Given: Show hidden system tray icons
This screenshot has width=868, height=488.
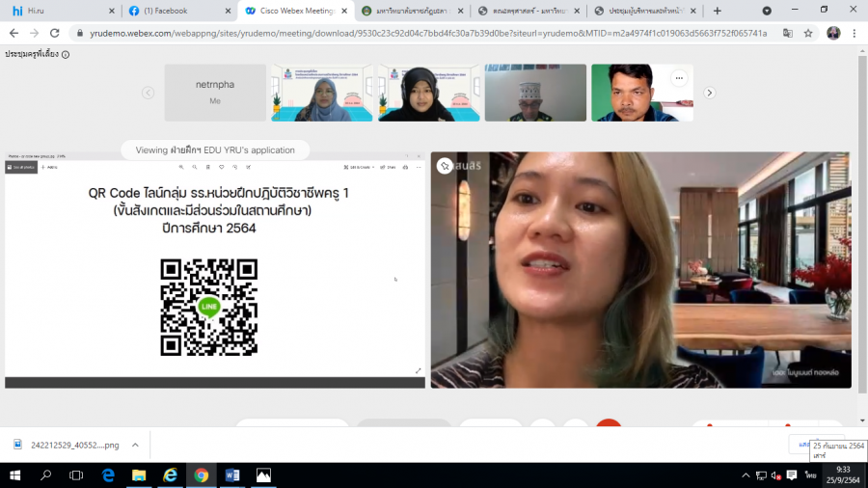Looking at the screenshot, I should [746, 475].
